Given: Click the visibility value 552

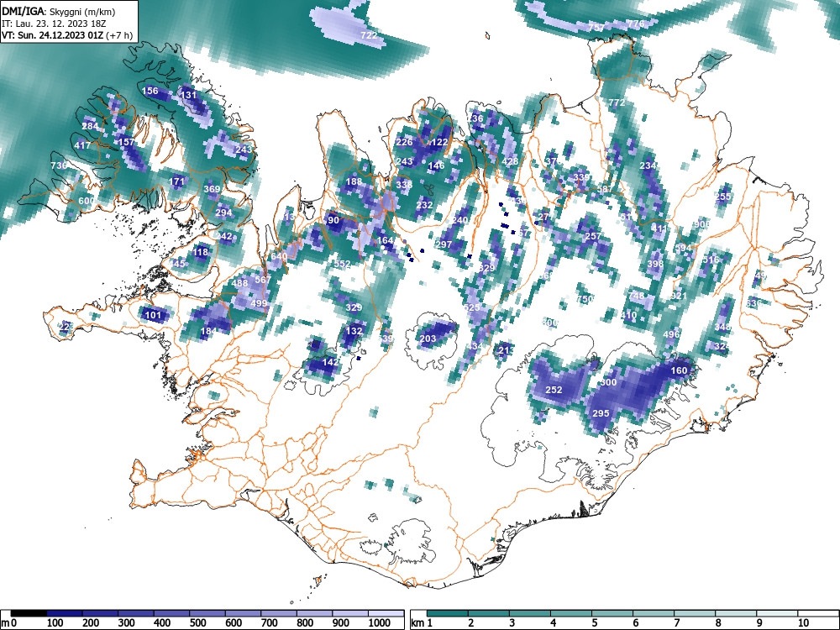Looking at the screenshot, I should tap(342, 264).
